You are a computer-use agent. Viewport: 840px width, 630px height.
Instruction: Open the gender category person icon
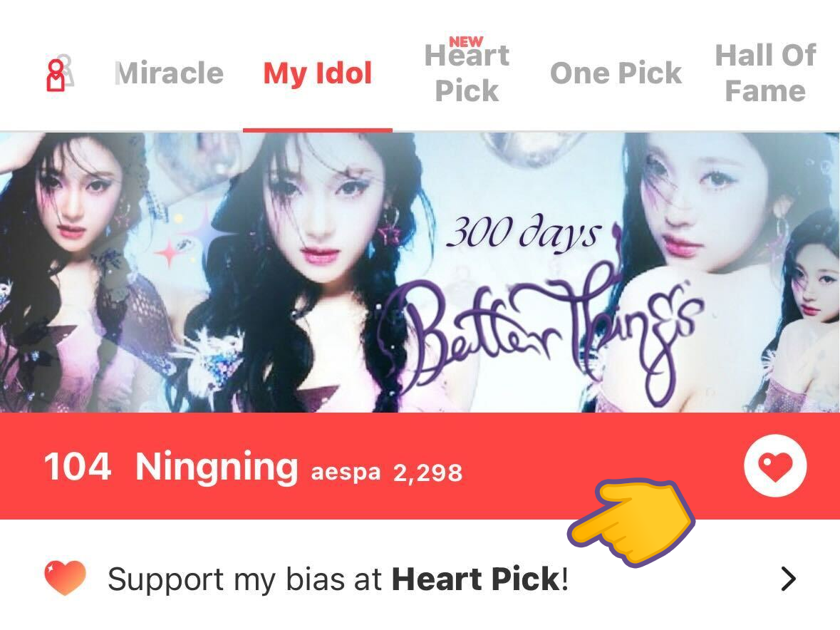pyautogui.click(x=59, y=73)
